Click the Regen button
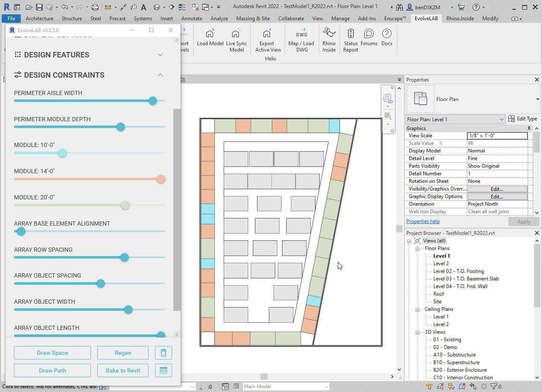Viewport: 542px width, 392px height. (123, 353)
